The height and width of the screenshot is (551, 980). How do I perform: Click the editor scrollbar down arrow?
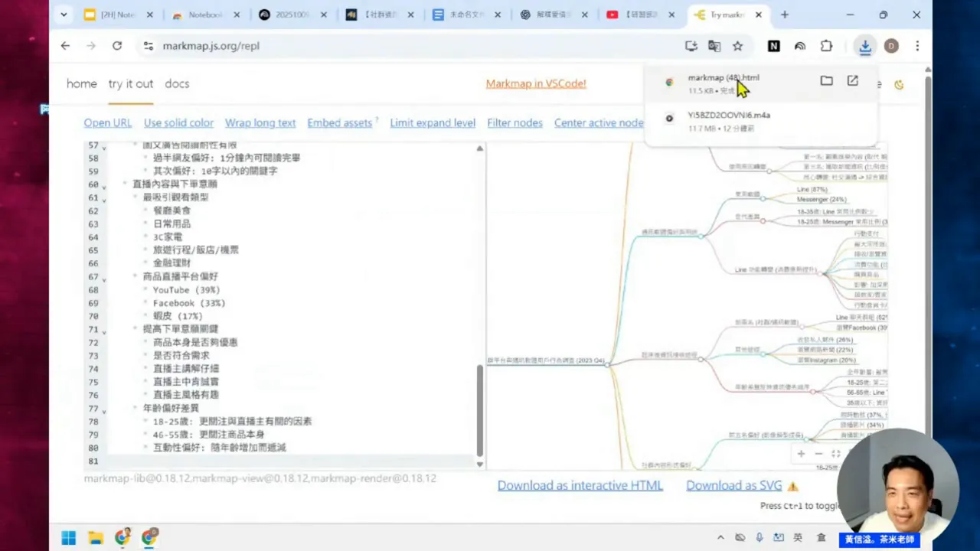[480, 464]
